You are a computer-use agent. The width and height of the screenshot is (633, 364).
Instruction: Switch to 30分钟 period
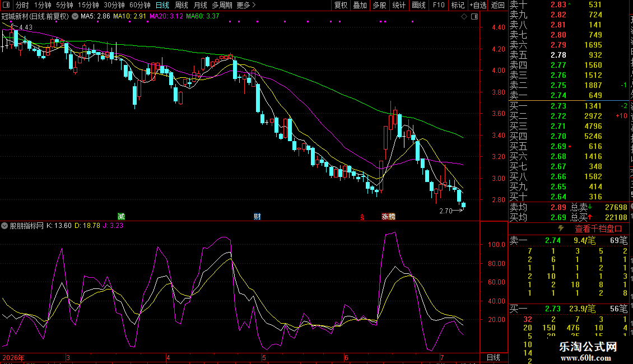[114, 5]
